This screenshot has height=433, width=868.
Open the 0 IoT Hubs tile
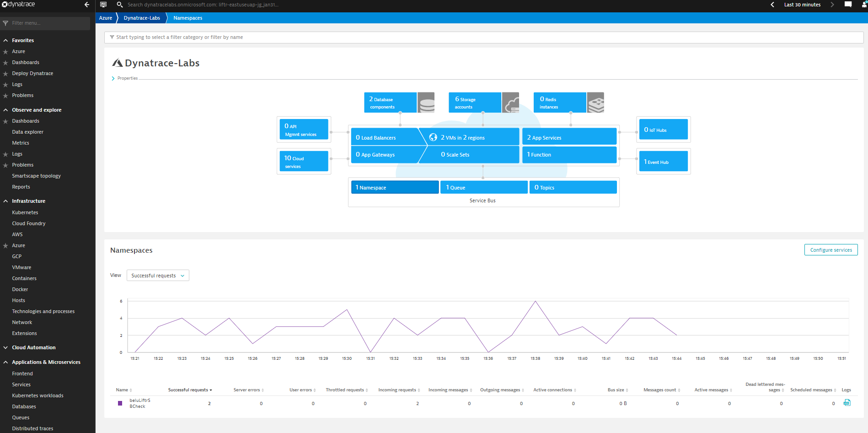(x=663, y=129)
